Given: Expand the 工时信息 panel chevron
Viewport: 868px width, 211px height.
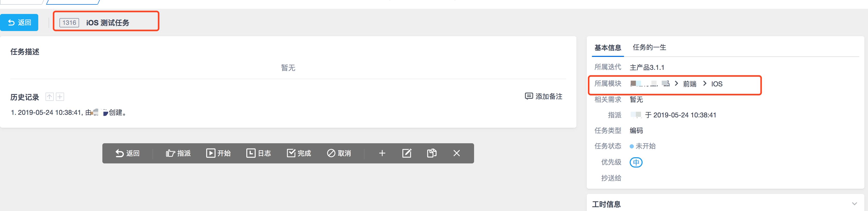Looking at the screenshot, I should [x=854, y=204].
